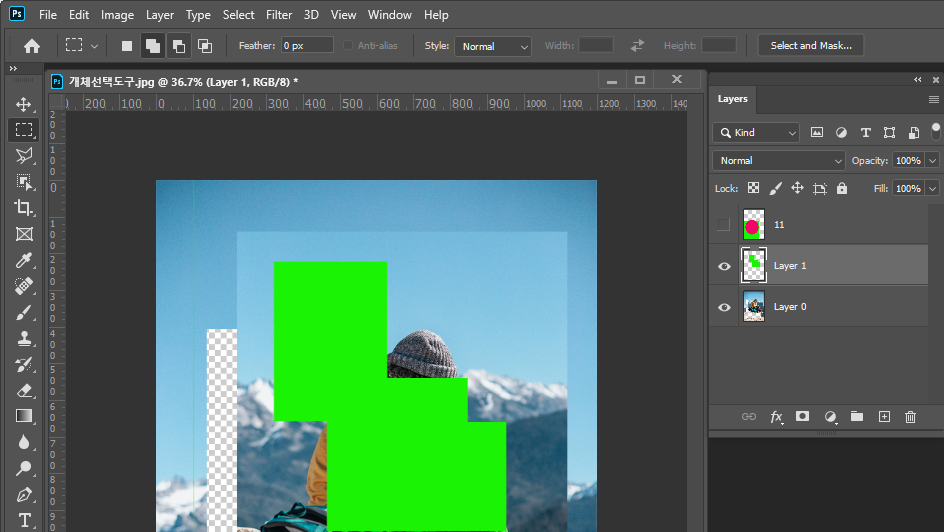Go to the Home screen icon
Image resolution: width=944 pixels, height=532 pixels.
31,46
